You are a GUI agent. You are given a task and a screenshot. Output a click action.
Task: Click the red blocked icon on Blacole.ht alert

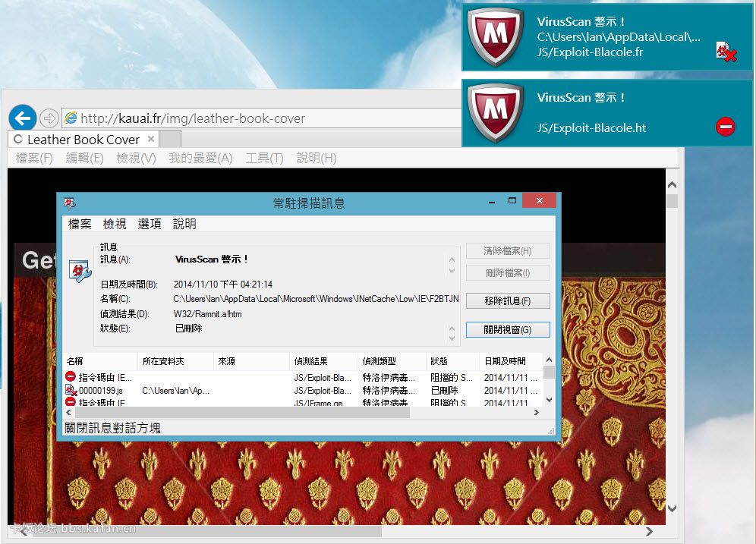tap(725, 127)
